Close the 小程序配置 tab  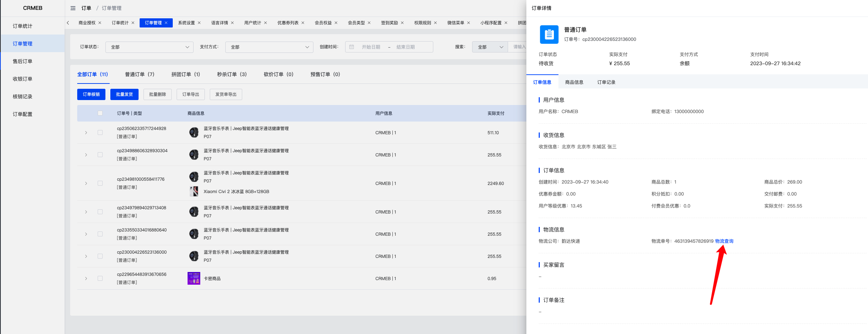coord(506,23)
